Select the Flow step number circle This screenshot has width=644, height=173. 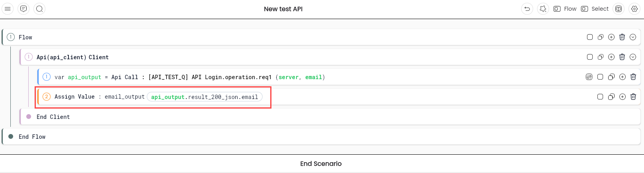click(11, 37)
